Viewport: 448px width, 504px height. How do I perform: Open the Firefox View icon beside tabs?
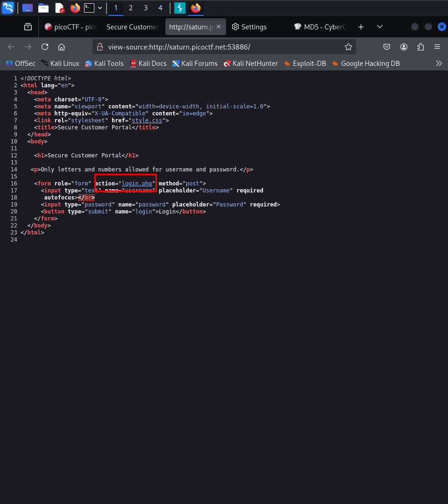28,27
